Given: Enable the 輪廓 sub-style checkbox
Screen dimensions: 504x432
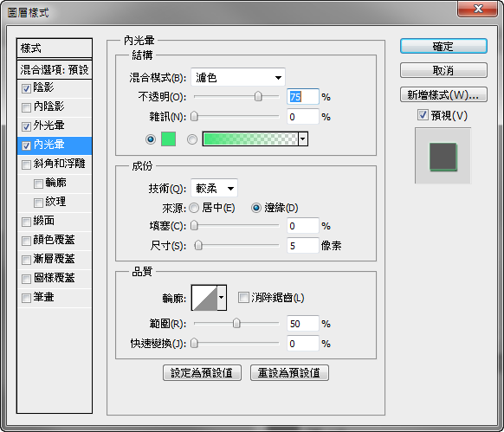Looking at the screenshot, I should coord(38,184).
